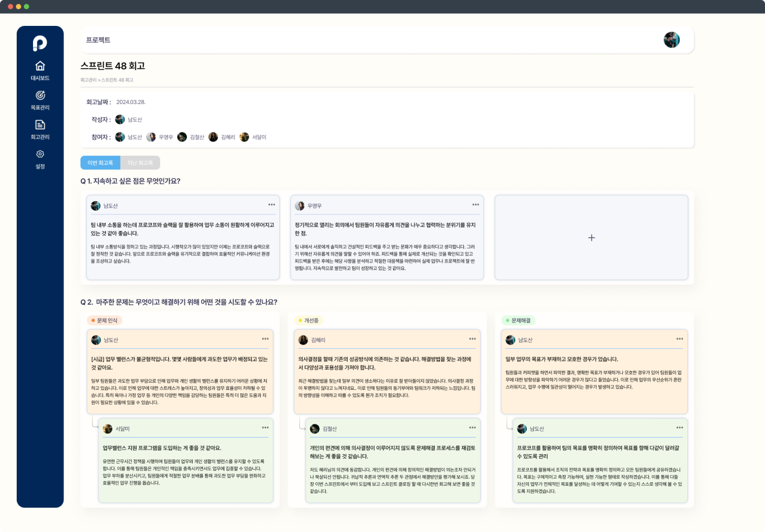
Task: Click 서달미 avatar on reply card
Action: [x=108, y=429]
